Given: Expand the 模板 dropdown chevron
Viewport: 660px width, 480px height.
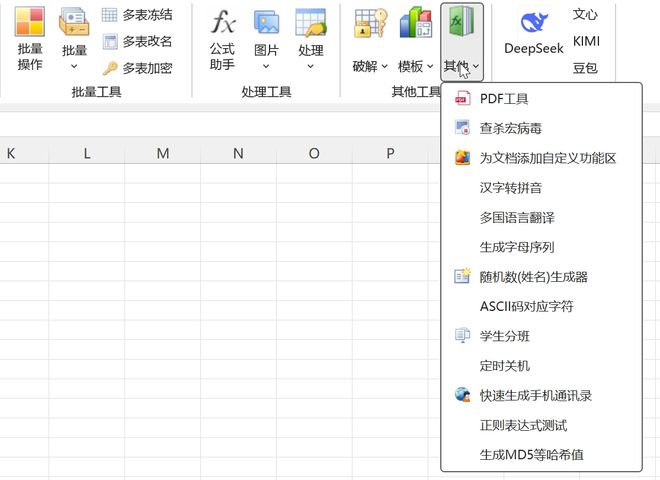Looking at the screenshot, I should [x=430, y=66].
